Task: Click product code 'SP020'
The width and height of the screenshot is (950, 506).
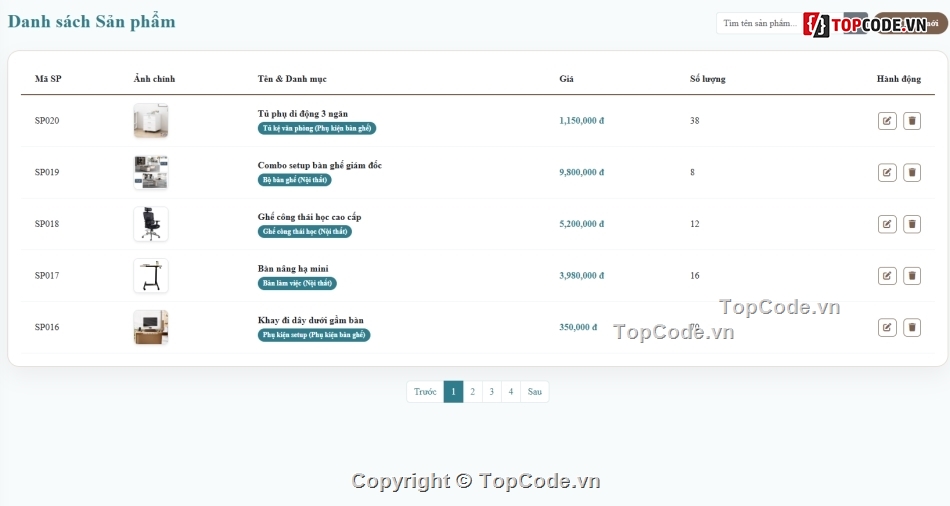Action: point(47,121)
